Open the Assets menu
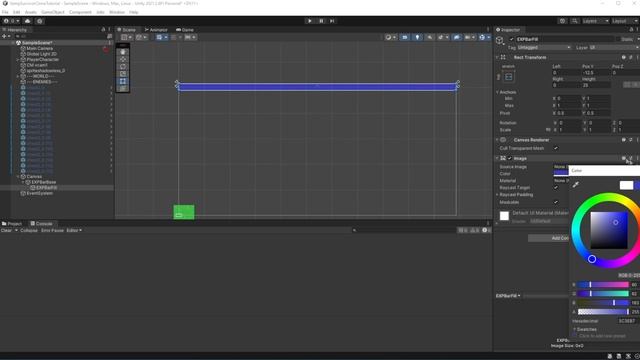 pos(31,12)
